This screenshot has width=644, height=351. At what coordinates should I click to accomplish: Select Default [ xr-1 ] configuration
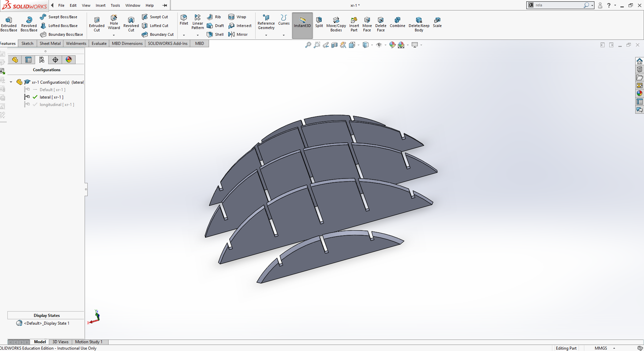(x=52, y=90)
